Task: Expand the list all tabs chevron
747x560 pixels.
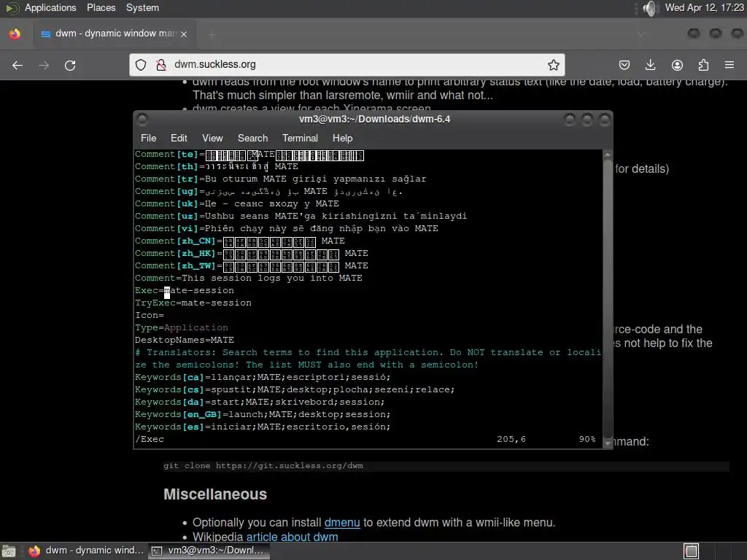Action: tap(640, 34)
